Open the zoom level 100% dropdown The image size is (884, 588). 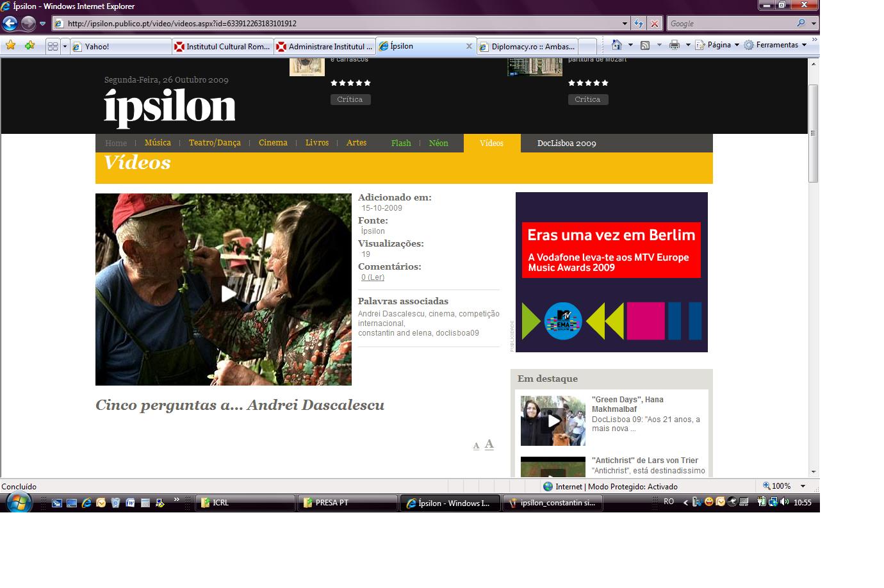803,486
